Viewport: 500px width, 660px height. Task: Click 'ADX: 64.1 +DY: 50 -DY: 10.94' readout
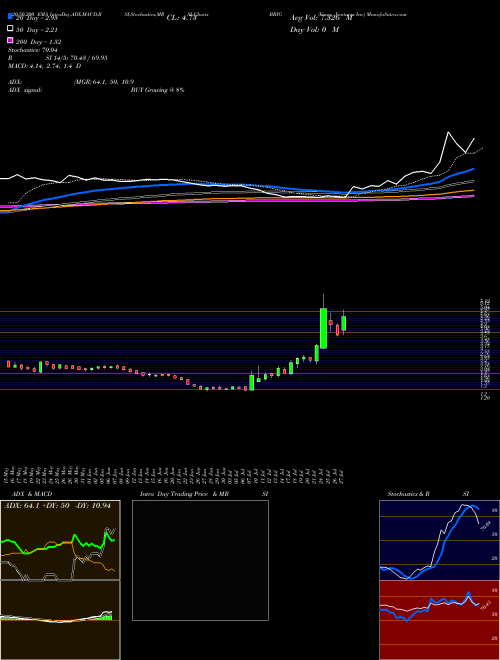point(57,506)
